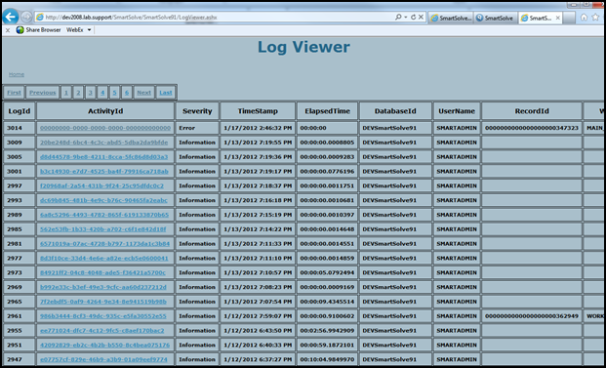This screenshot has height=368, width=606.
Task: Expand the WebEx dropdown menu
Action: (x=89, y=30)
